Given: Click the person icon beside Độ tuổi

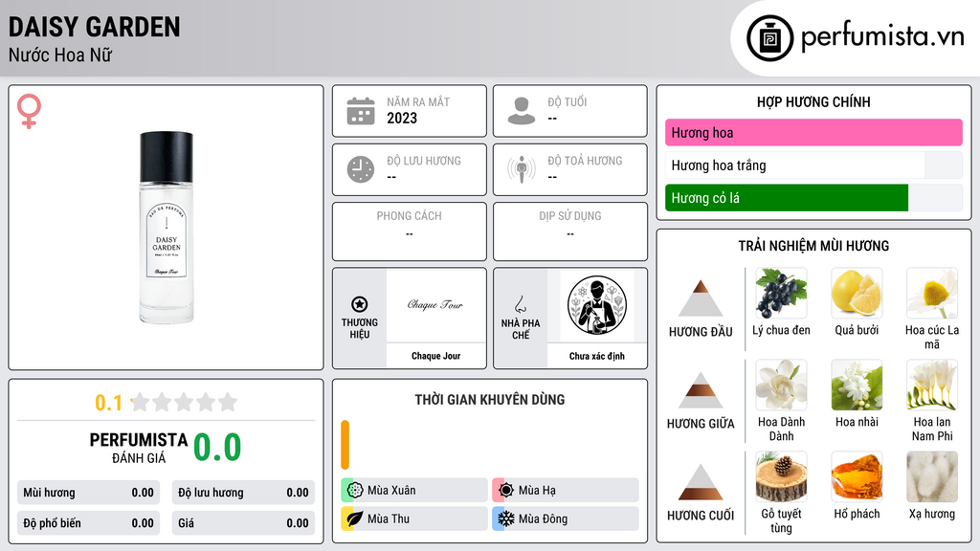Looking at the screenshot, I should [x=522, y=111].
